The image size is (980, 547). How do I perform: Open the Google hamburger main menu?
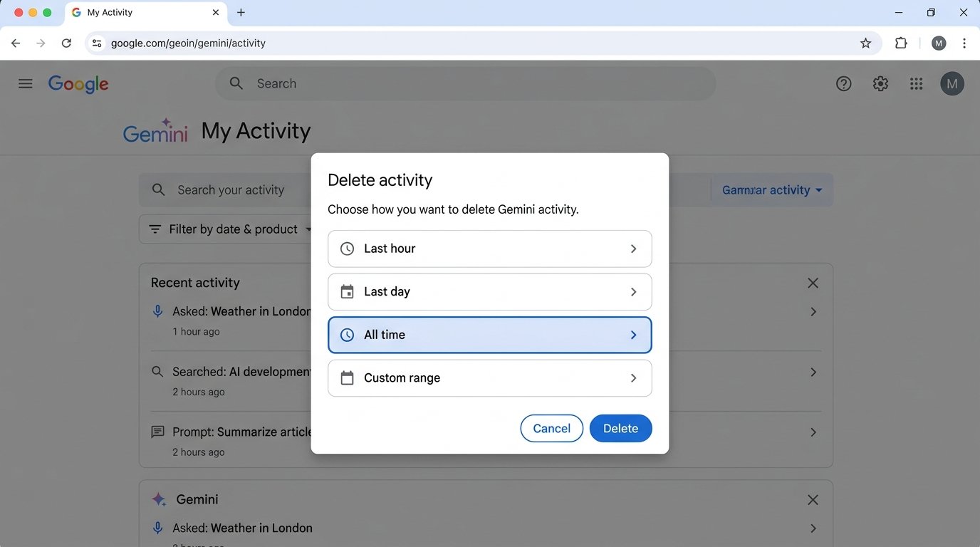pos(26,83)
